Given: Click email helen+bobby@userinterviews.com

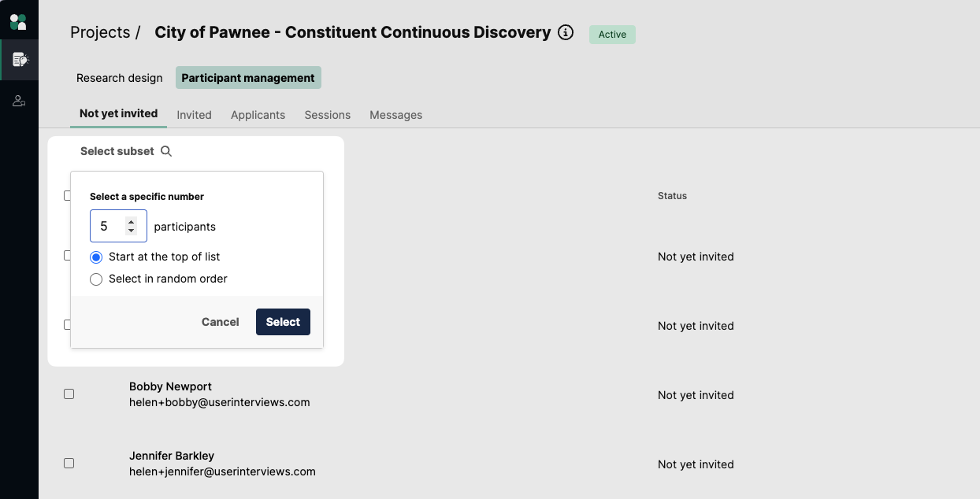Looking at the screenshot, I should coord(220,402).
